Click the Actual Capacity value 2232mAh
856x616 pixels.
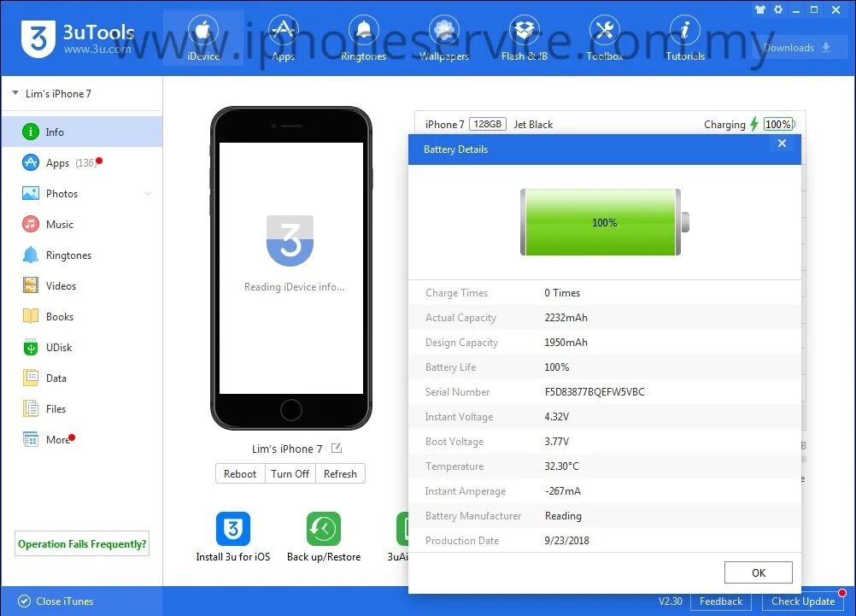(x=566, y=317)
